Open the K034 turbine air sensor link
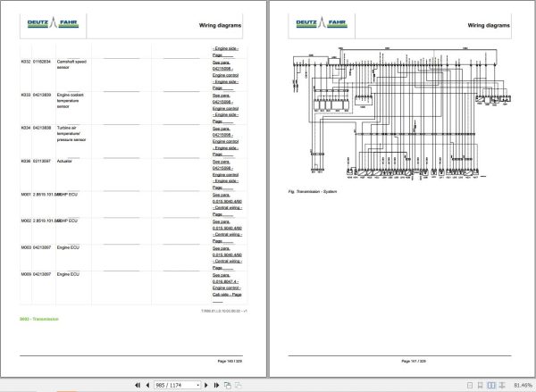 point(225,141)
